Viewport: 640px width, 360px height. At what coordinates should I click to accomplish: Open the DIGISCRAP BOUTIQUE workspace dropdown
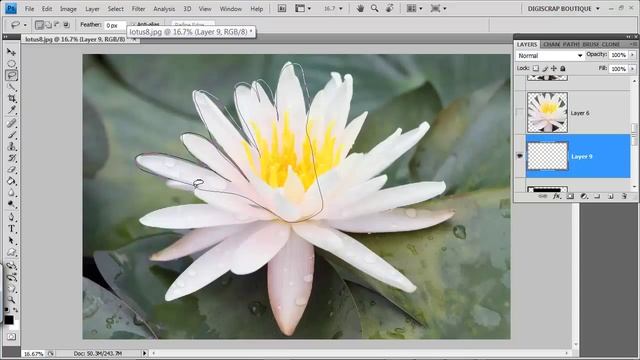point(564,9)
